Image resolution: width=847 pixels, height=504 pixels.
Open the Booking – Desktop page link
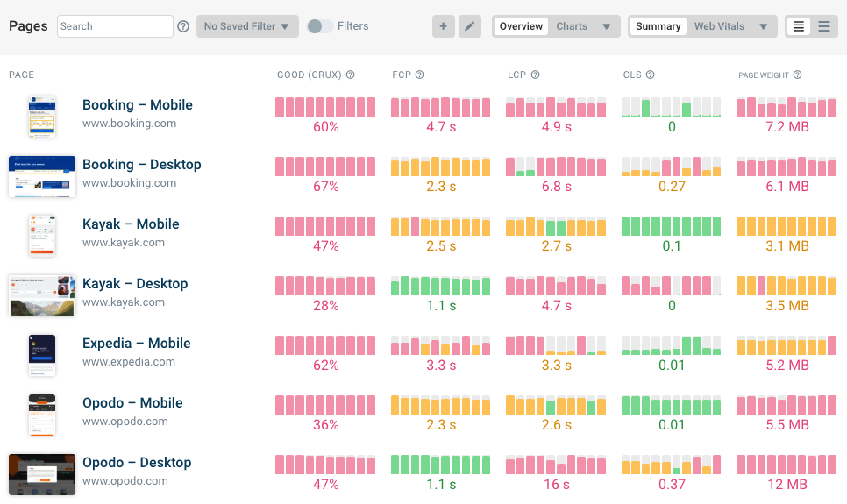141,164
